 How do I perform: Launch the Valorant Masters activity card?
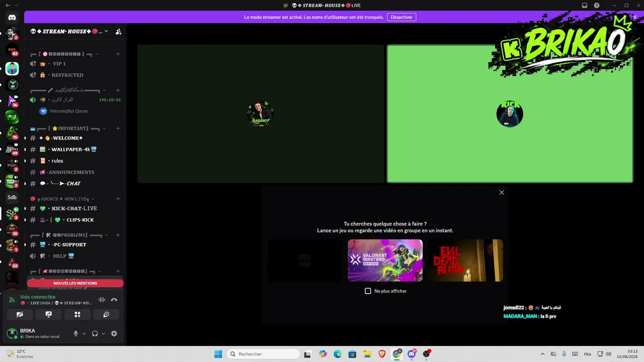pos(385,260)
